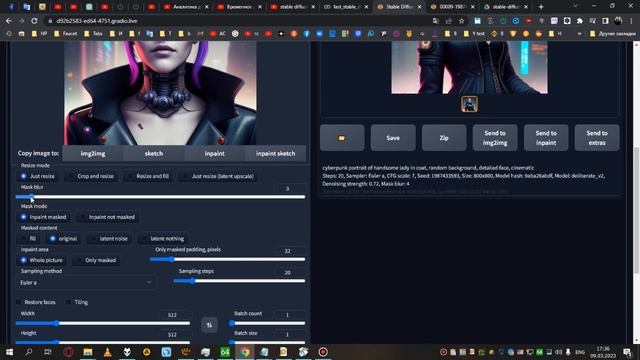Adjust the Mask blur slider
Viewport: 640px width, 360px height.
click(x=160, y=197)
